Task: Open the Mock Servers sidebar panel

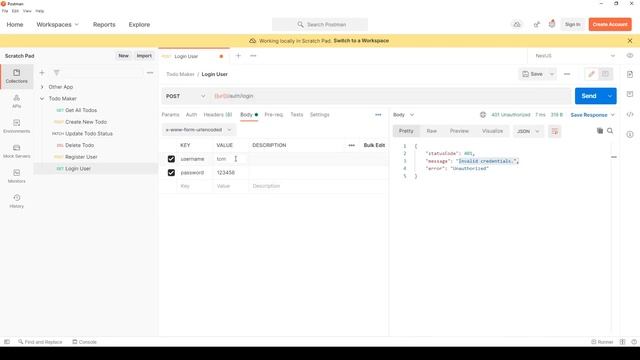Action: [16, 151]
